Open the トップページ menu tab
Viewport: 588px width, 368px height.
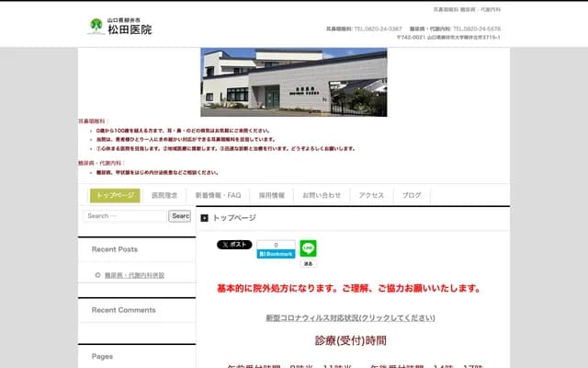(x=115, y=195)
